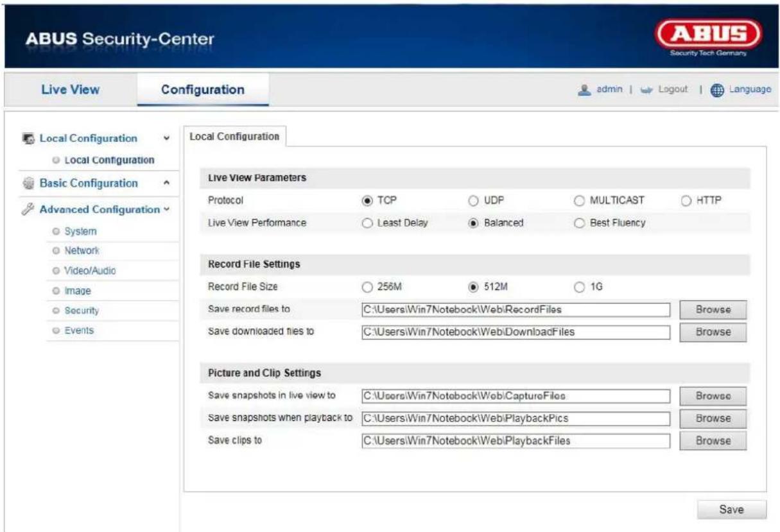Click the Save clips to label
The image size is (780, 532).
(235, 441)
